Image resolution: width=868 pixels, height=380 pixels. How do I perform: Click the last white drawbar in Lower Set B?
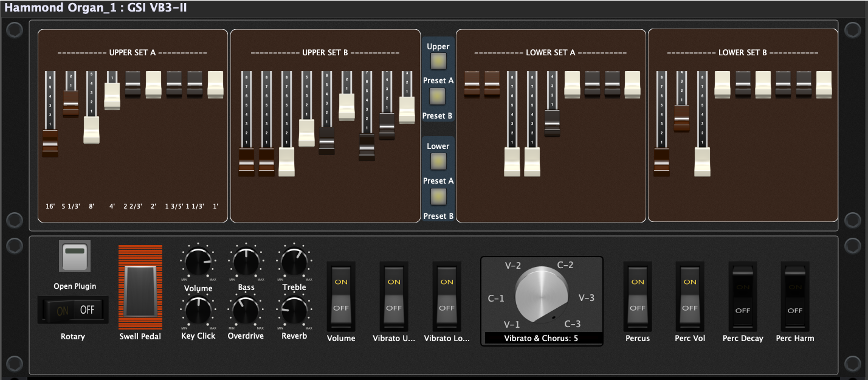824,85
